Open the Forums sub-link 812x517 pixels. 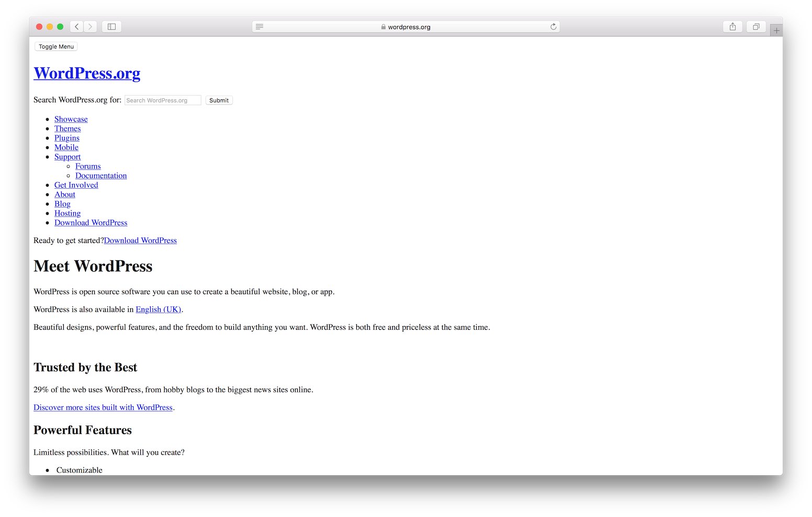[x=88, y=166]
